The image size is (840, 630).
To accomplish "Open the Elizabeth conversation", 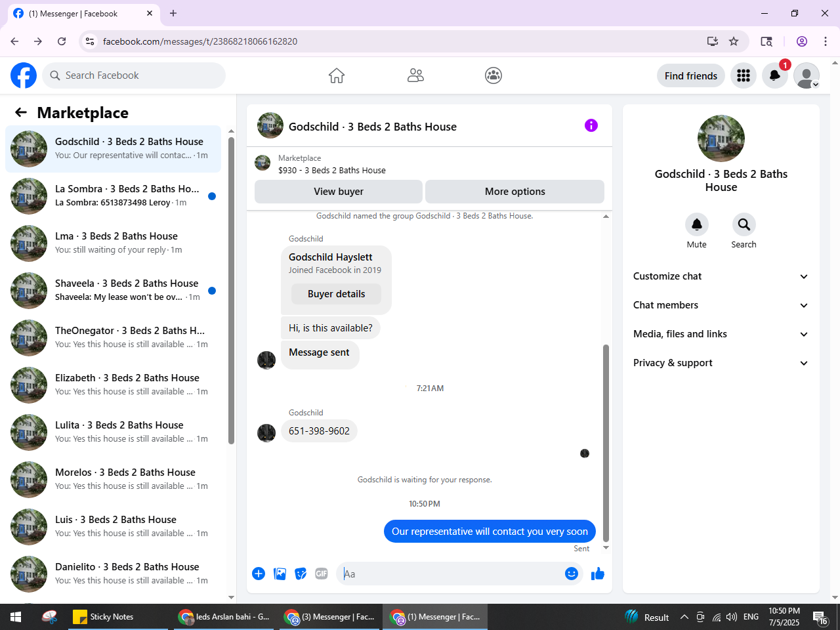I will coord(113,385).
